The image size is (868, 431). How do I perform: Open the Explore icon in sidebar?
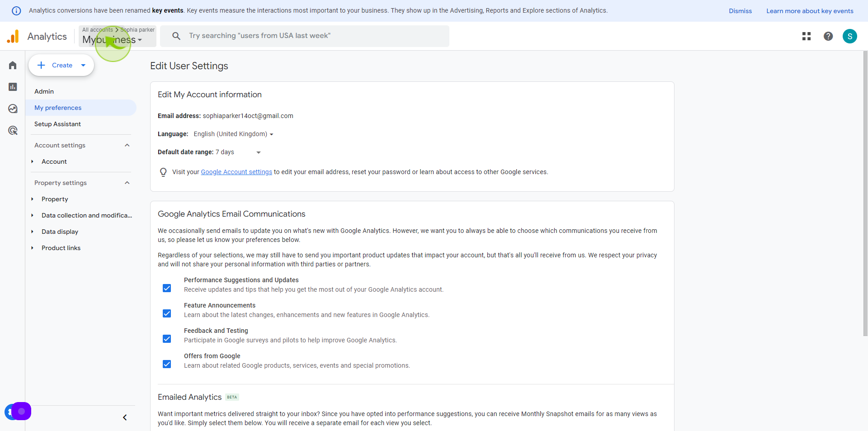[13, 109]
